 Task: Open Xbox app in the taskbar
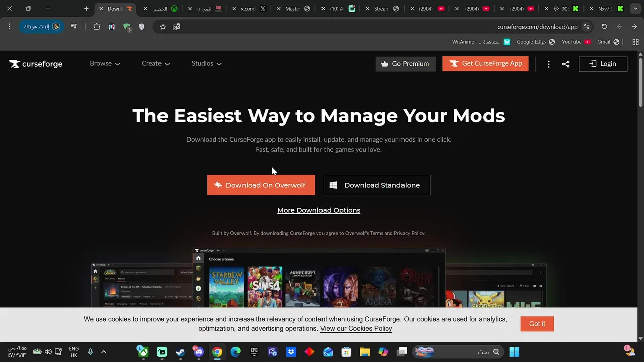[x=143, y=352]
